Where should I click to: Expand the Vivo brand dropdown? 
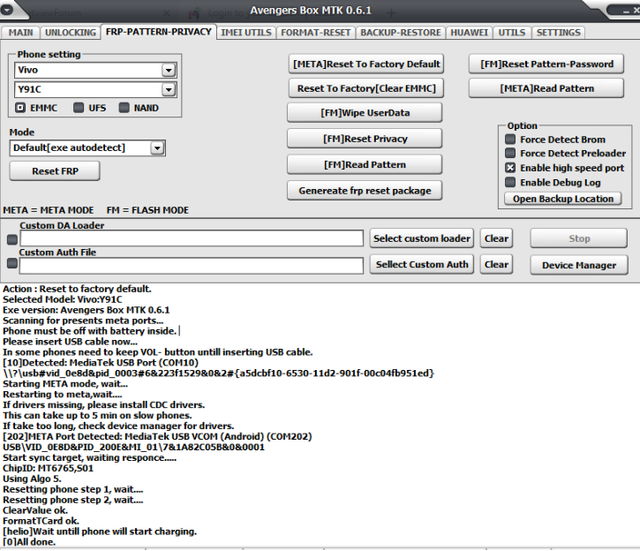(168, 70)
